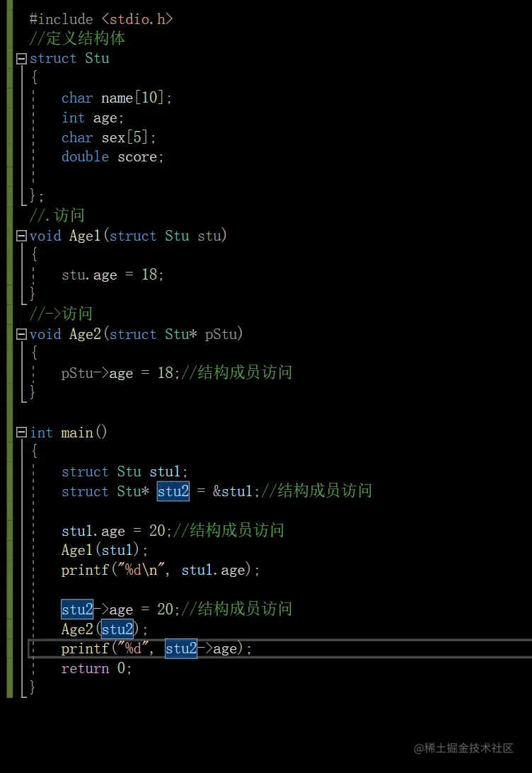
Task: Click the #include <stdio.h> line
Action: (101, 19)
